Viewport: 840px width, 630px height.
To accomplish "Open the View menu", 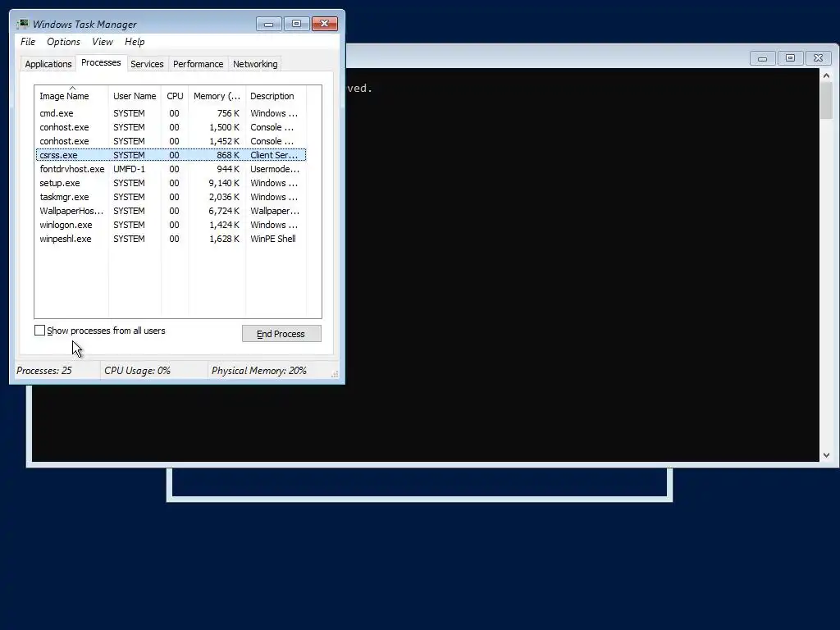I will pos(103,42).
